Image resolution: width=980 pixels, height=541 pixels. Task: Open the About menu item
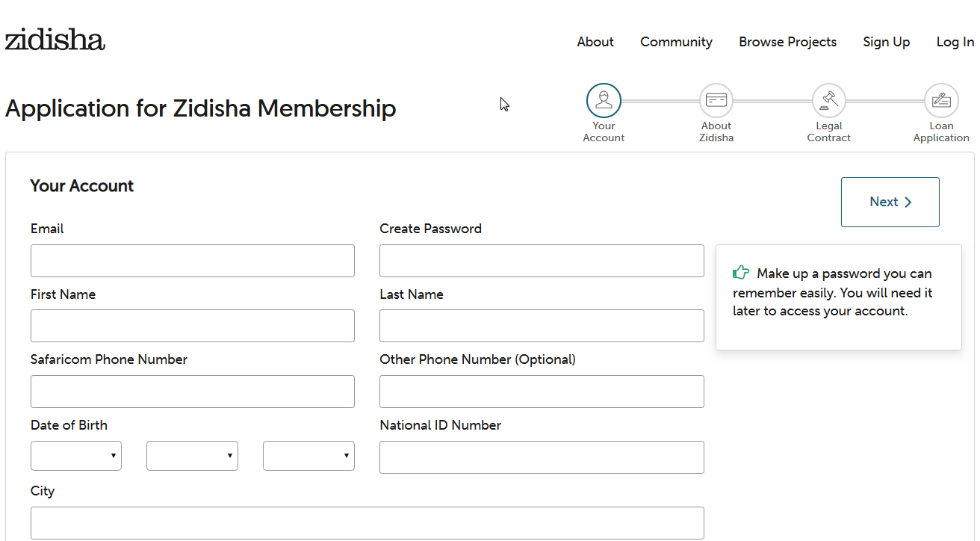tap(595, 42)
